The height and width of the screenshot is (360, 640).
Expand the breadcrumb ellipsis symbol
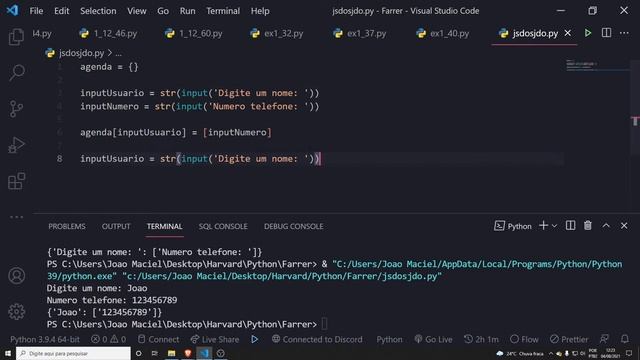pos(118,53)
